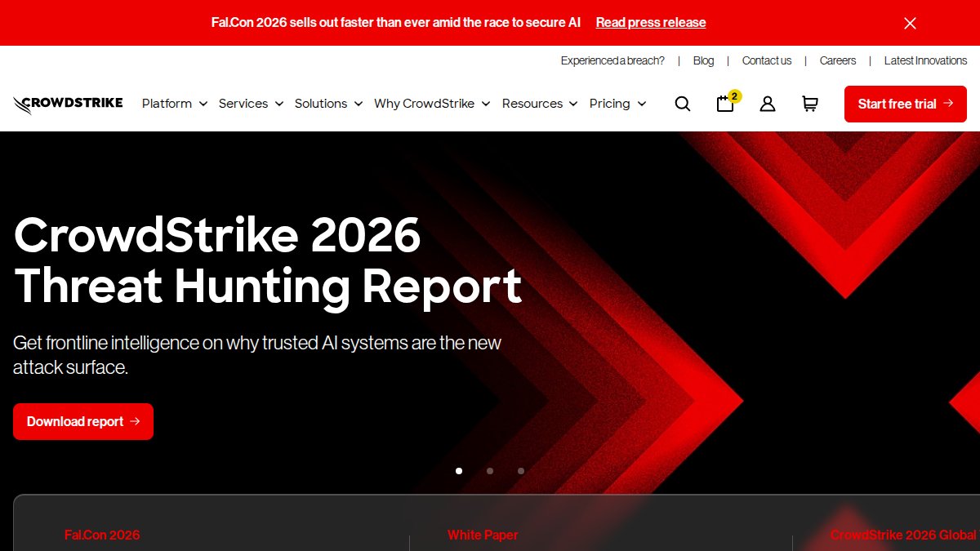This screenshot has height=551, width=980.
Task: Click the Fal.Con 2026 sells out announcement text
Action: [396, 23]
